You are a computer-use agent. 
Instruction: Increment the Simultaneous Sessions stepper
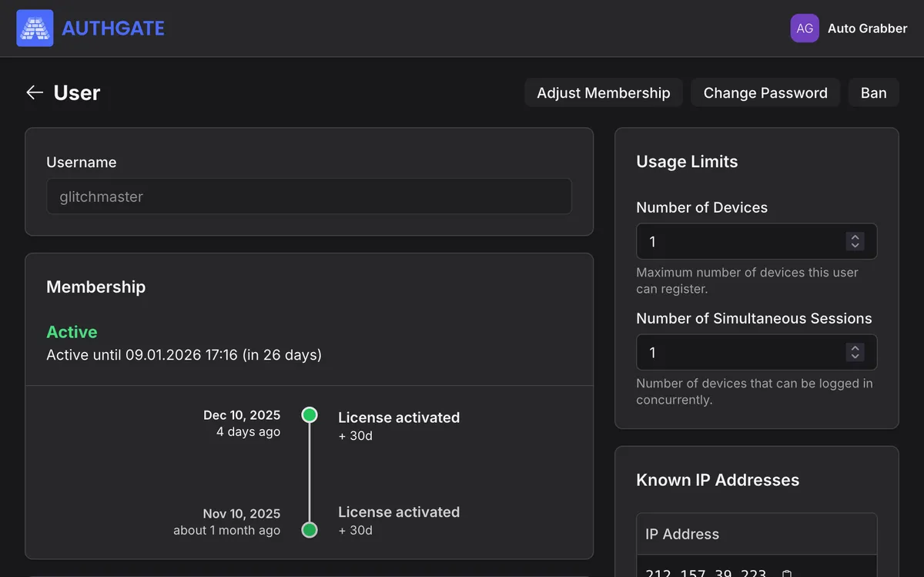pos(855,348)
